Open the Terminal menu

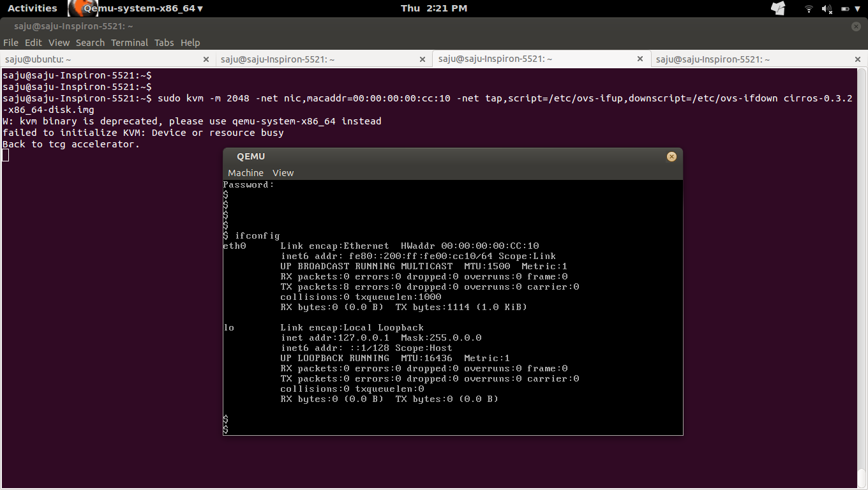(129, 42)
